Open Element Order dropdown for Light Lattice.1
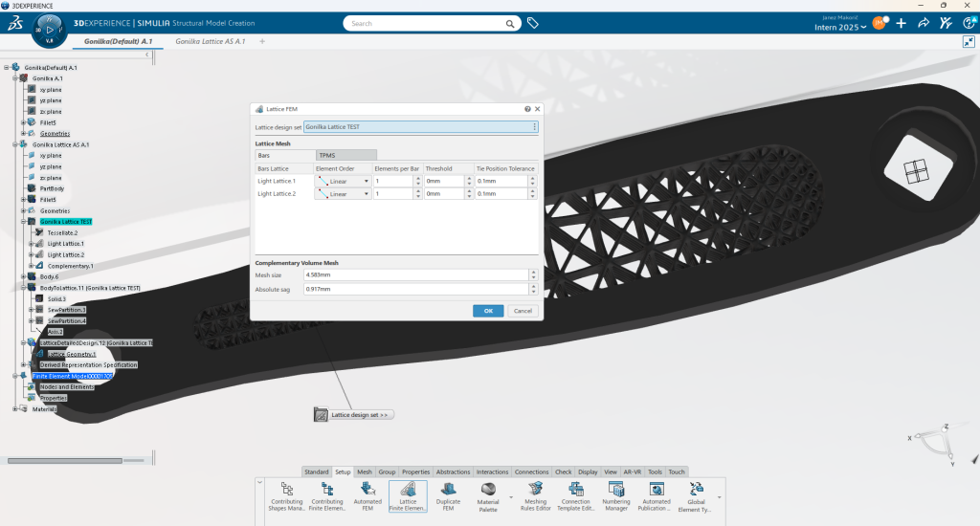Viewport: 980px width, 526px height. (x=367, y=181)
